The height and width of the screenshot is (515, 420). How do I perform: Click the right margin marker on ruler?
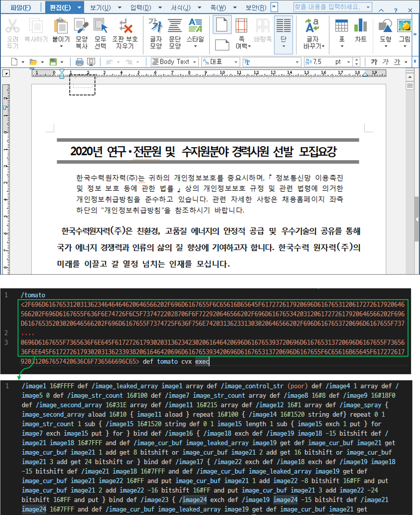(365, 74)
